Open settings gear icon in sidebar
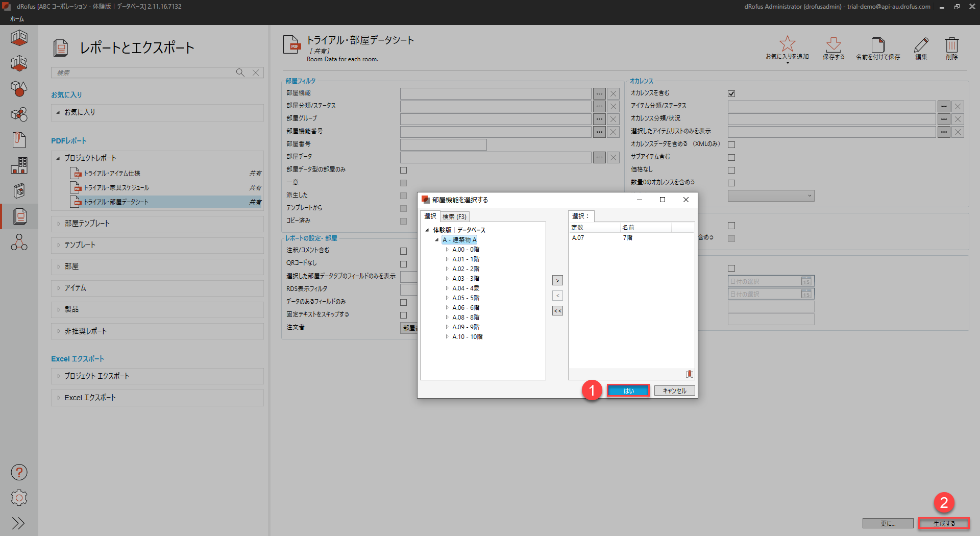Screen dimensions: 980x536 (x=19, y=498)
